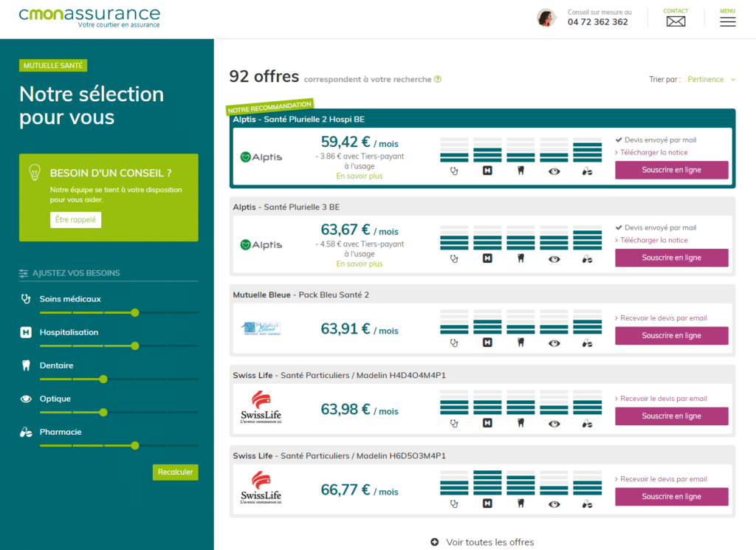Click eye icon in Santé Plurielle 3 BE offer
756x550 pixels.
(554, 259)
